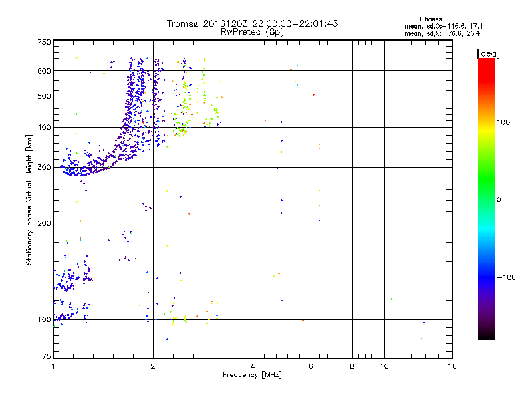Click the y-axis tick label '200'

(44, 223)
